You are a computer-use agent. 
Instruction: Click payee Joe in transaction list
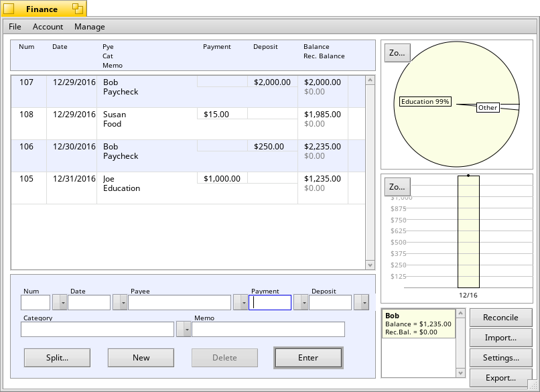(x=109, y=179)
